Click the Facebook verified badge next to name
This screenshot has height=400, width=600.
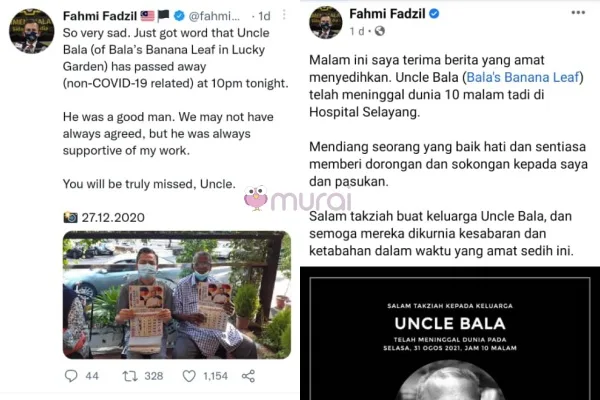(434, 14)
